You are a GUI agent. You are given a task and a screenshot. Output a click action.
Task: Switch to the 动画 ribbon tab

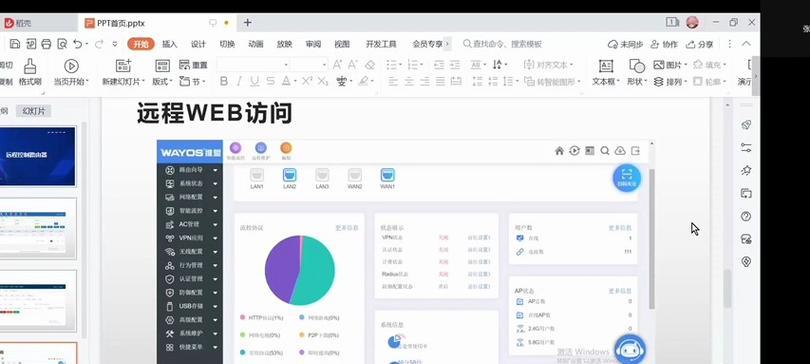coord(256,44)
